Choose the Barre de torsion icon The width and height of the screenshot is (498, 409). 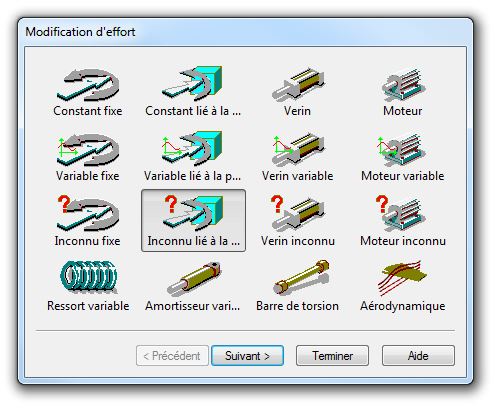pos(301,277)
